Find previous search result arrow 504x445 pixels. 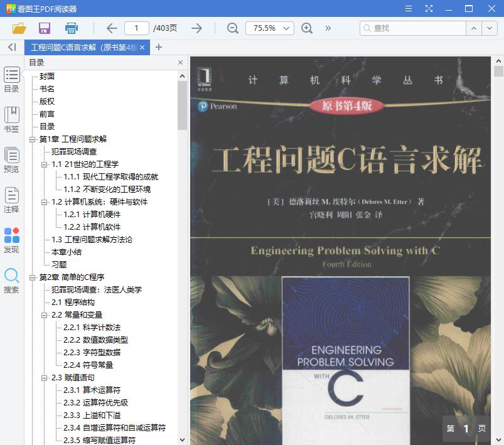474,28
